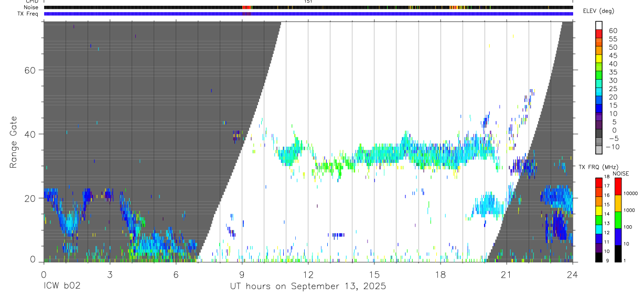Image resolution: width=644 pixels, height=297 pixels.
Task: Select the red 60 degree elevation swatch
Action: 599,33
